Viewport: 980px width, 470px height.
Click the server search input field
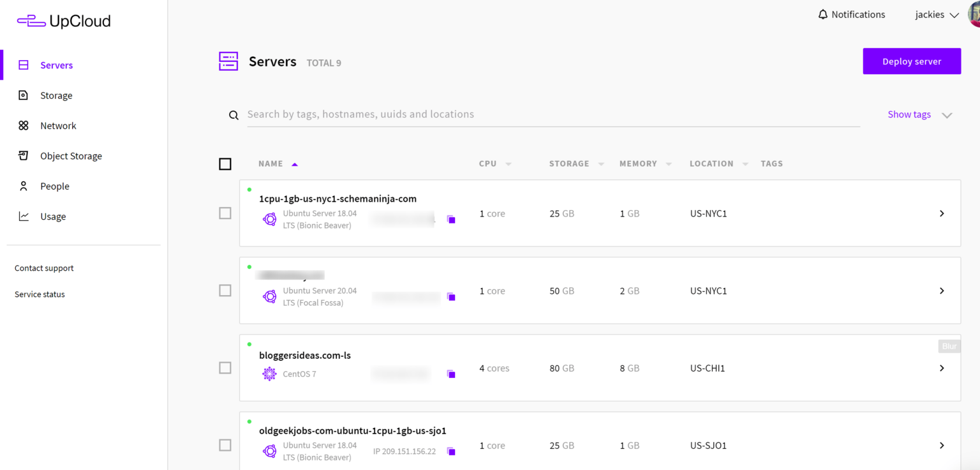447,114
